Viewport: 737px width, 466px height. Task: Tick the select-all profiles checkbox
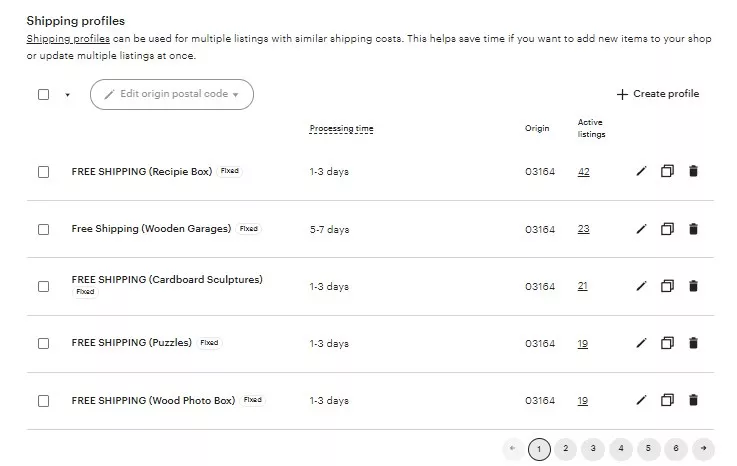click(x=43, y=95)
